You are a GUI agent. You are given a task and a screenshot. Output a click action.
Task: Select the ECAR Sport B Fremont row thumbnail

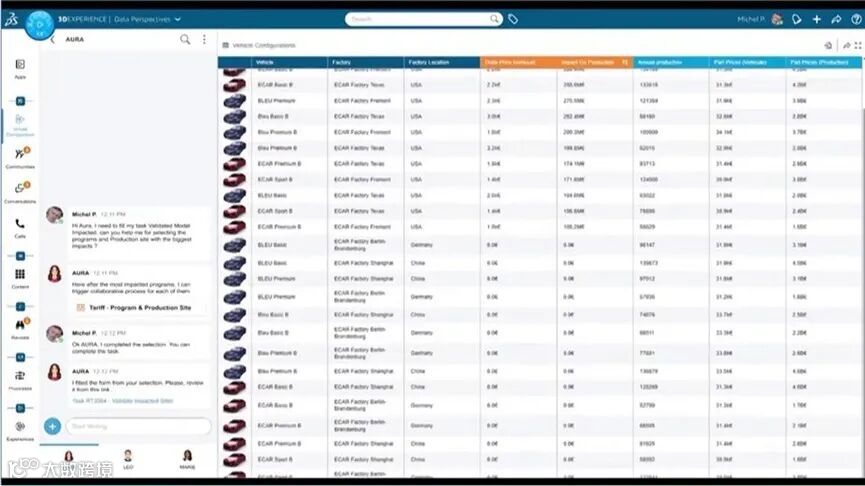click(x=234, y=180)
